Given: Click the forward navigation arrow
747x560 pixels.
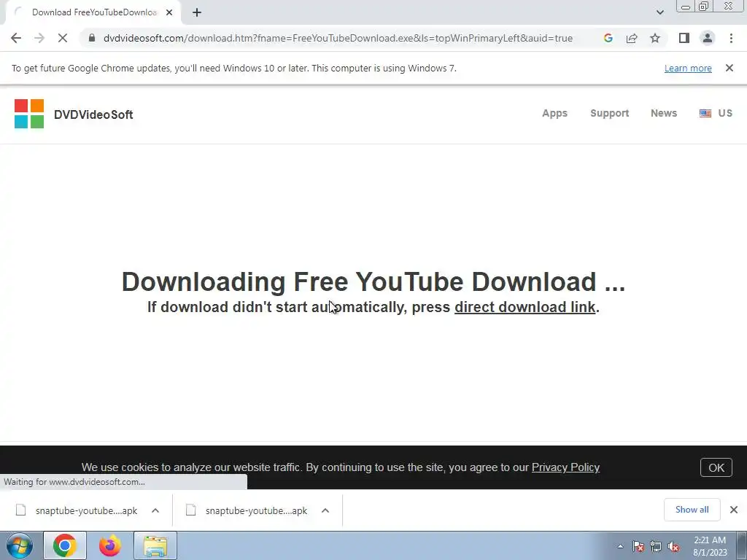Looking at the screenshot, I should pos(39,38).
